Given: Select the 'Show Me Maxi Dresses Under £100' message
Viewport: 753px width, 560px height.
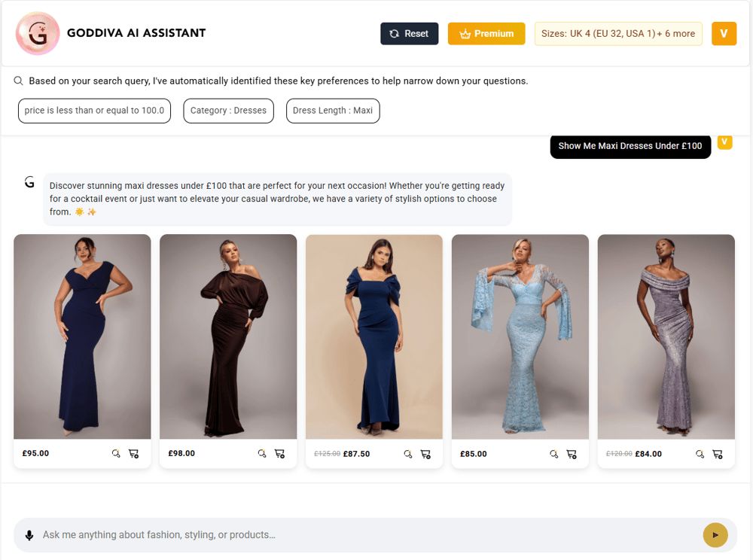Looking at the screenshot, I should 630,147.
